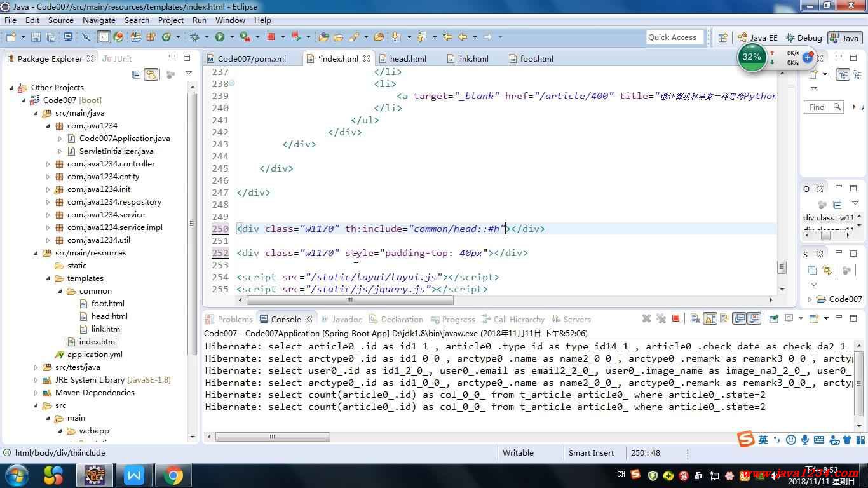Screen dimensions: 868x488
Task: Expand the com.java1234.entity package
Action: [48, 177]
